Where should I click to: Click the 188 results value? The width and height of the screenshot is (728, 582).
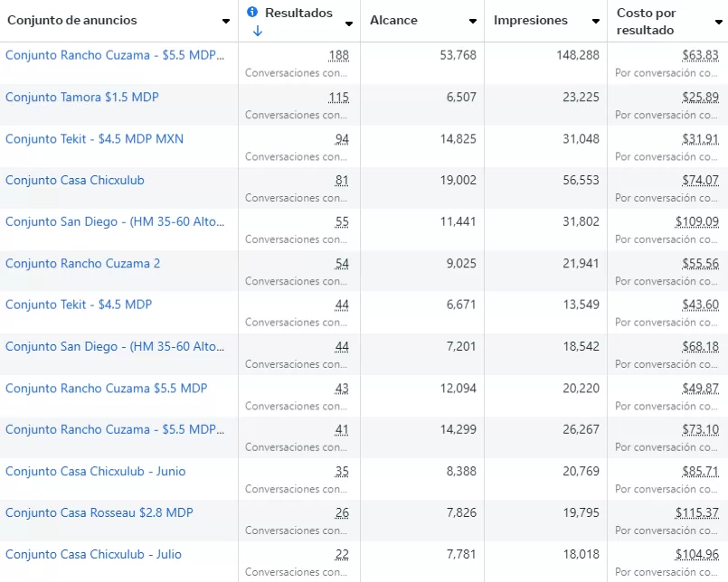tap(339, 55)
